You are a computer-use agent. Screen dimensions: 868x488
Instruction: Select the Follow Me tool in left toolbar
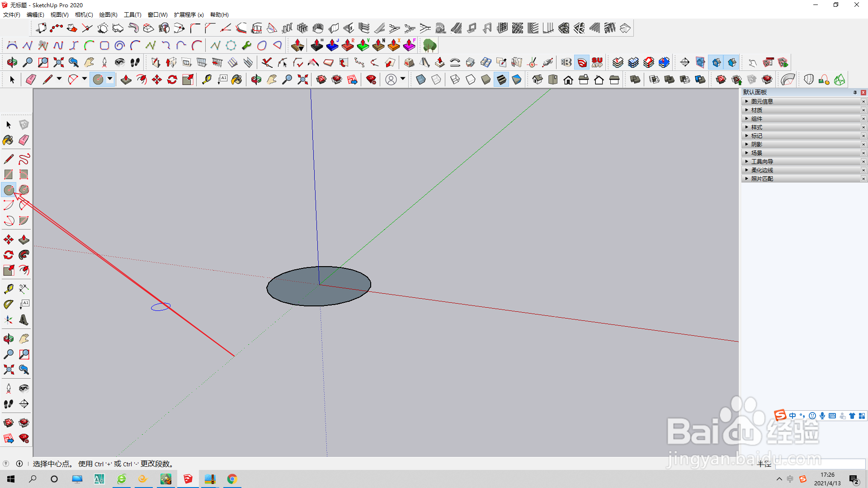[24, 255]
